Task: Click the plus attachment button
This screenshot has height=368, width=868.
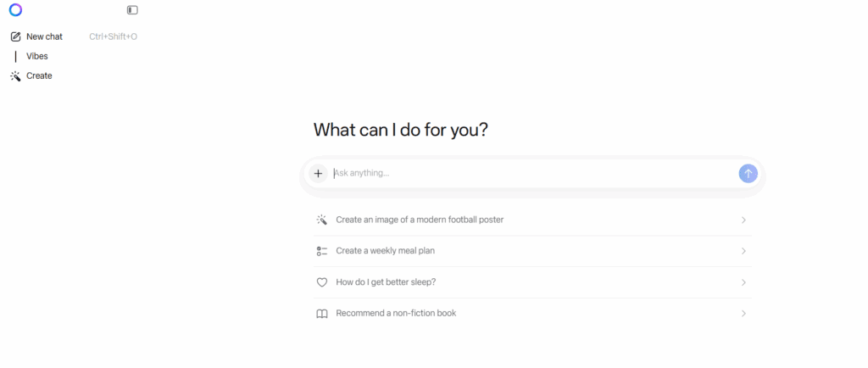Action: [x=318, y=173]
